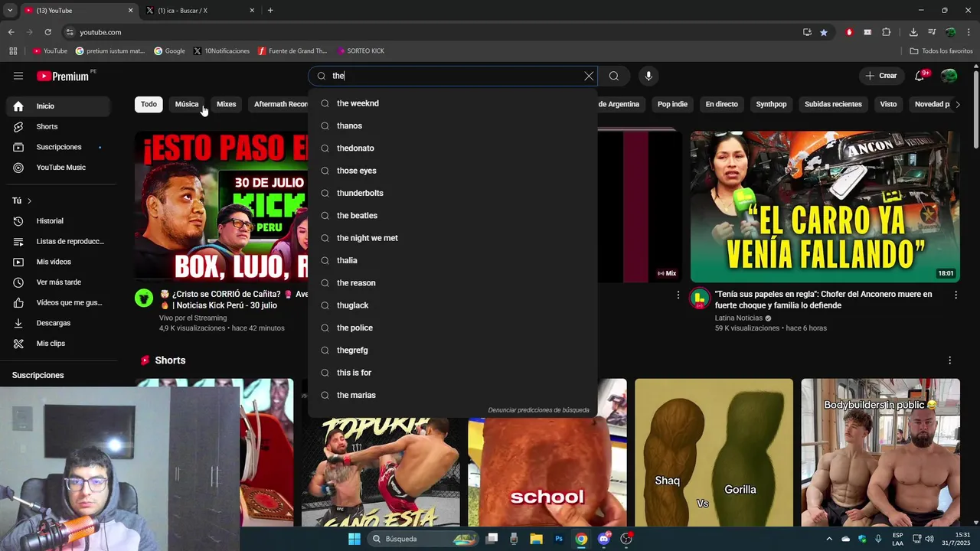
Task: Open Historial in sidebar
Action: [60, 221]
